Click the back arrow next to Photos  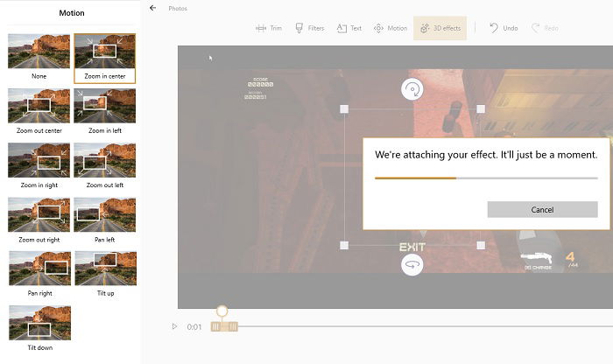coord(153,8)
